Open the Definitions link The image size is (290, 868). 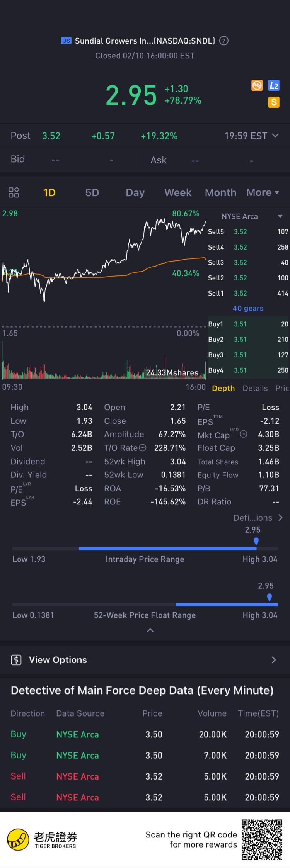(258, 518)
